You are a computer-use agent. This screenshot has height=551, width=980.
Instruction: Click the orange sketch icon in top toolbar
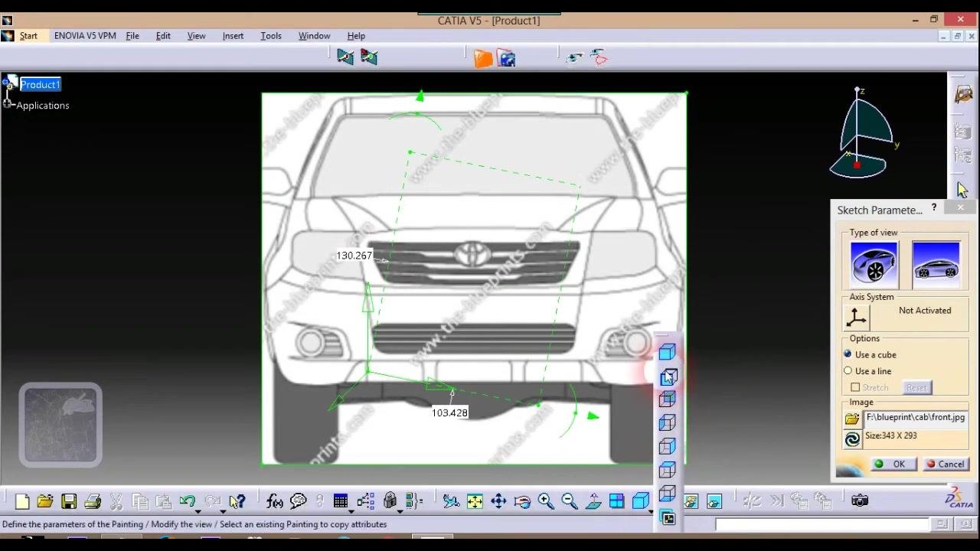(482, 58)
